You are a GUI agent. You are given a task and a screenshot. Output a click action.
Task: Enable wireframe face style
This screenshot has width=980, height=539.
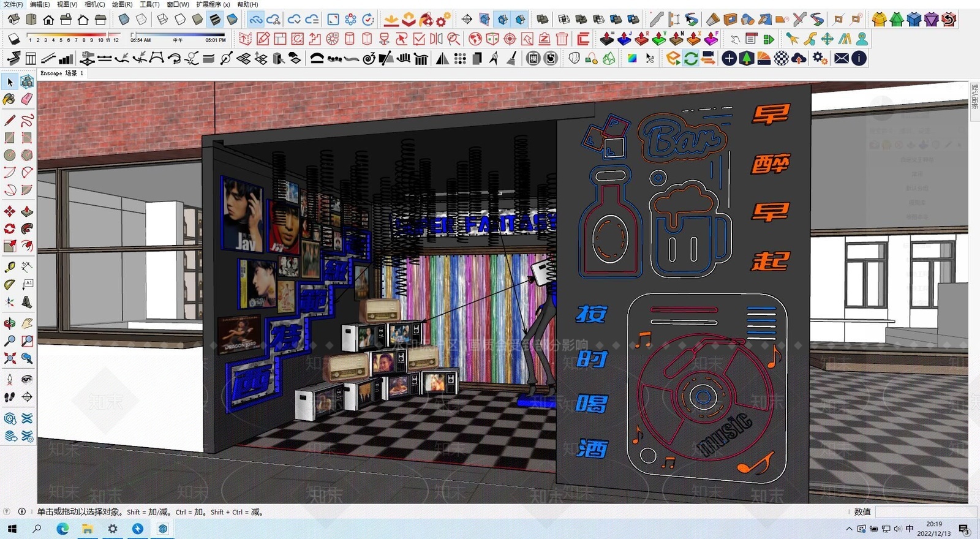[163, 20]
